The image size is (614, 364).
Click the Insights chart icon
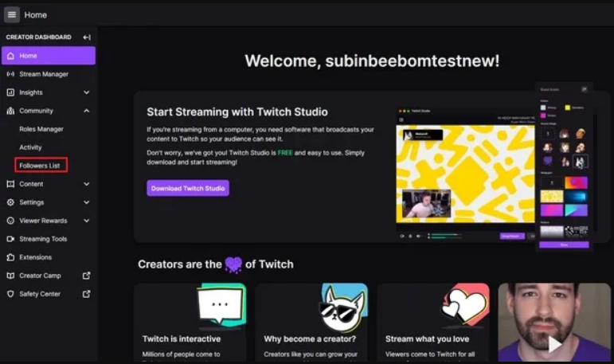click(10, 92)
